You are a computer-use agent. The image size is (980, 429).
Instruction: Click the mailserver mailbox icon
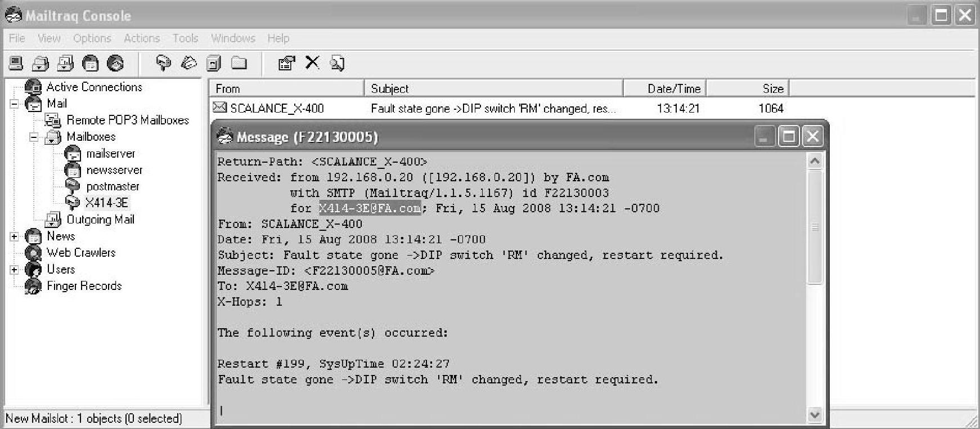[x=73, y=153]
